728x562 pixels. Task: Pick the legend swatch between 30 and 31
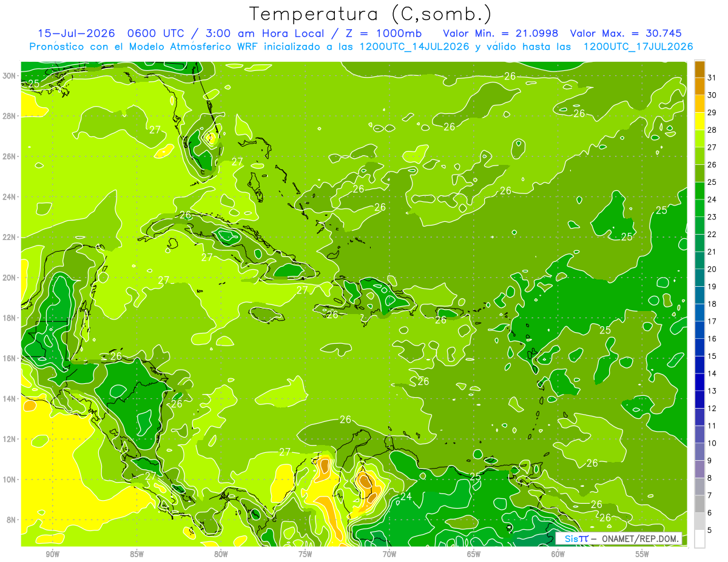pos(699,86)
